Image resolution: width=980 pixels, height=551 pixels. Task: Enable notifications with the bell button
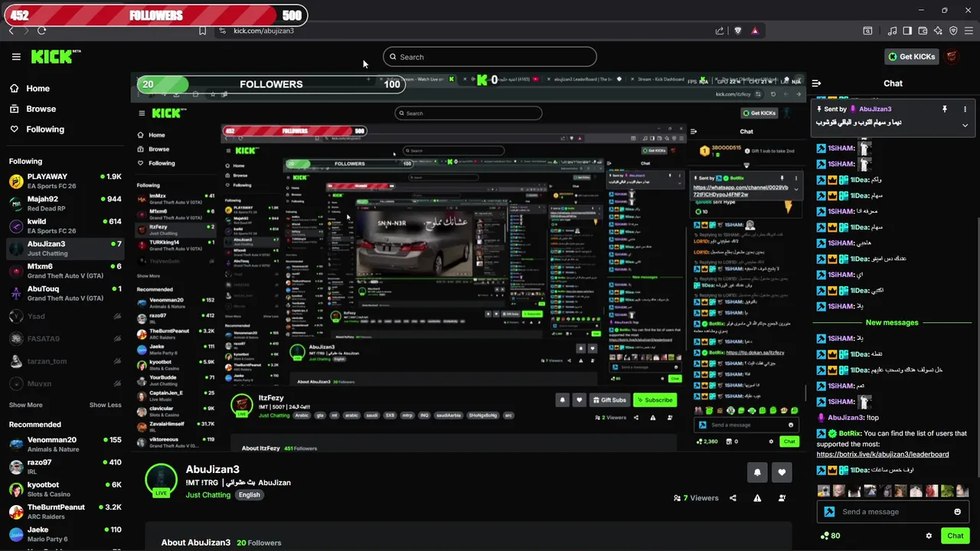[757, 473]
